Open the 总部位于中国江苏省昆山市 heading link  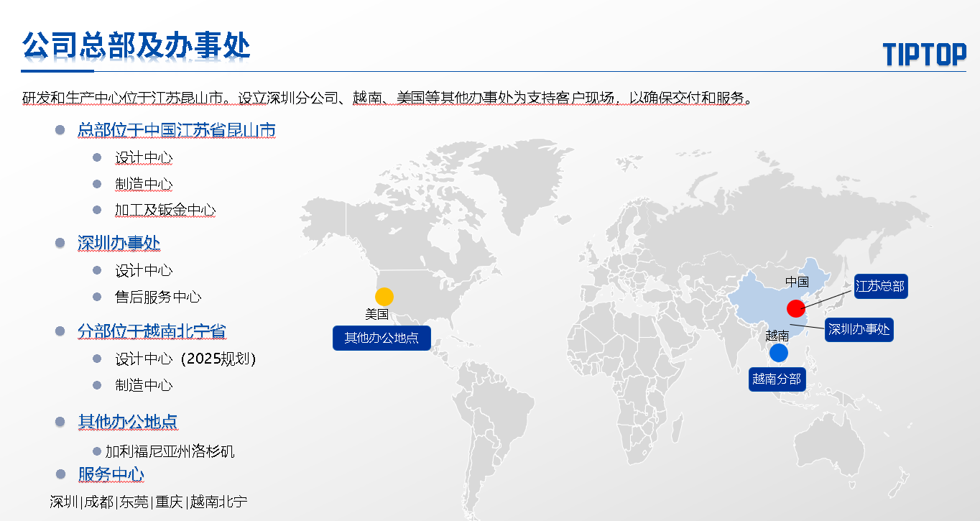(177, 130)
